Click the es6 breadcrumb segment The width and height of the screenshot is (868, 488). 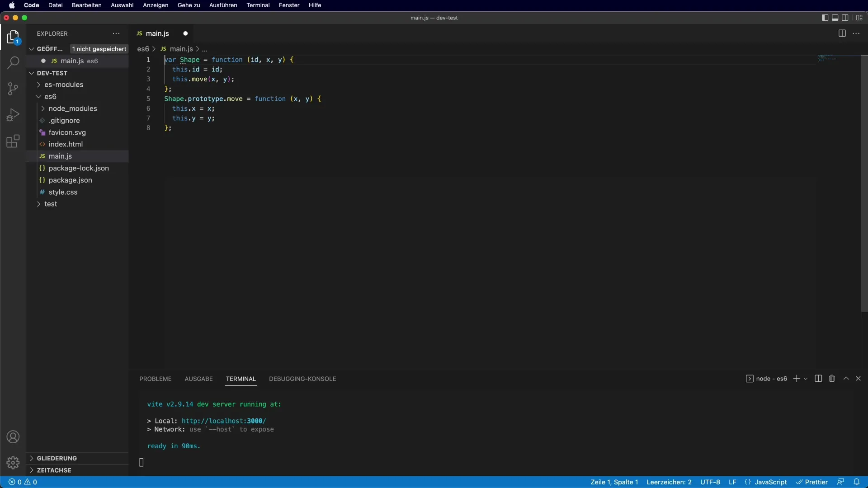(143, 49)
